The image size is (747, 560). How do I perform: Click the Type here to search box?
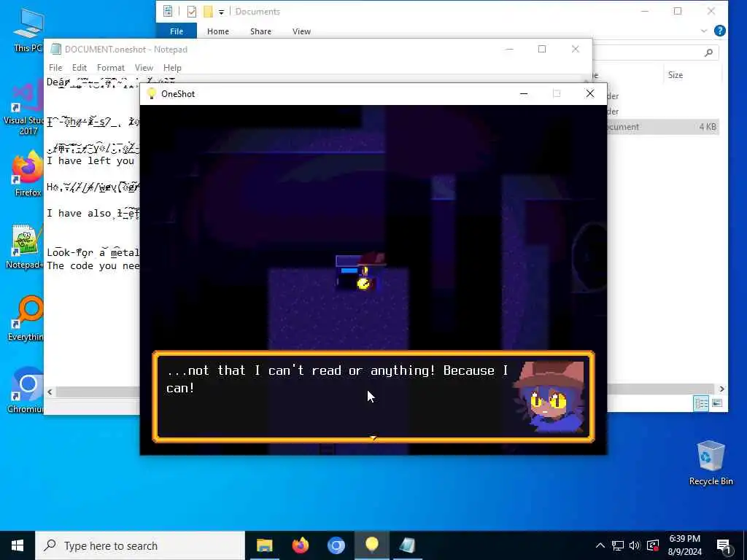[x=140, y=545]
